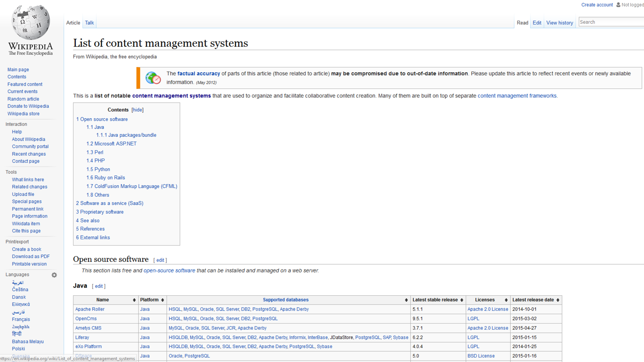
Task: Open a Random article
Action: [23, 99]
